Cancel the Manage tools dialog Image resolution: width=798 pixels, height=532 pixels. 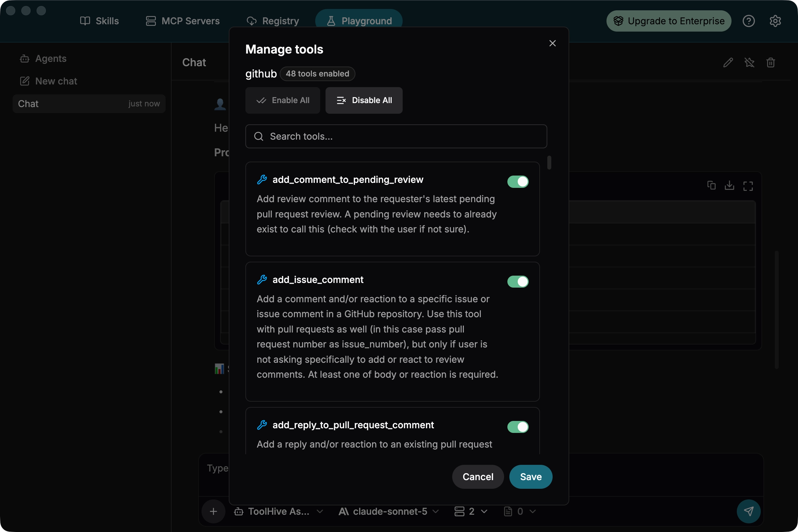[x=478, y=476]
